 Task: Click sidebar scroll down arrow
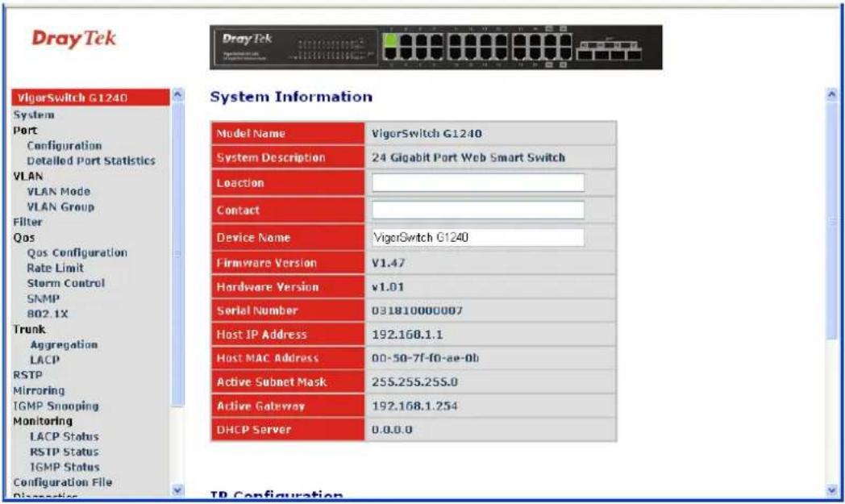point(177,490)
